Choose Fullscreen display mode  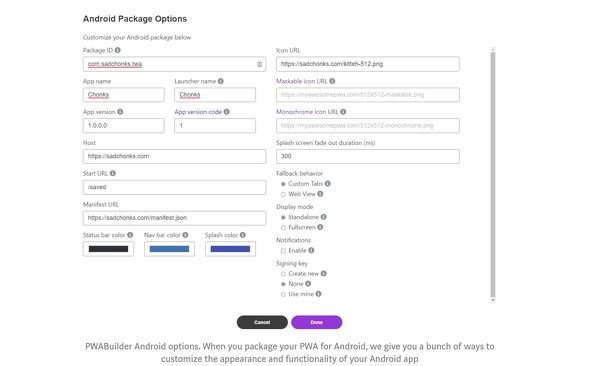coord(283,228)
